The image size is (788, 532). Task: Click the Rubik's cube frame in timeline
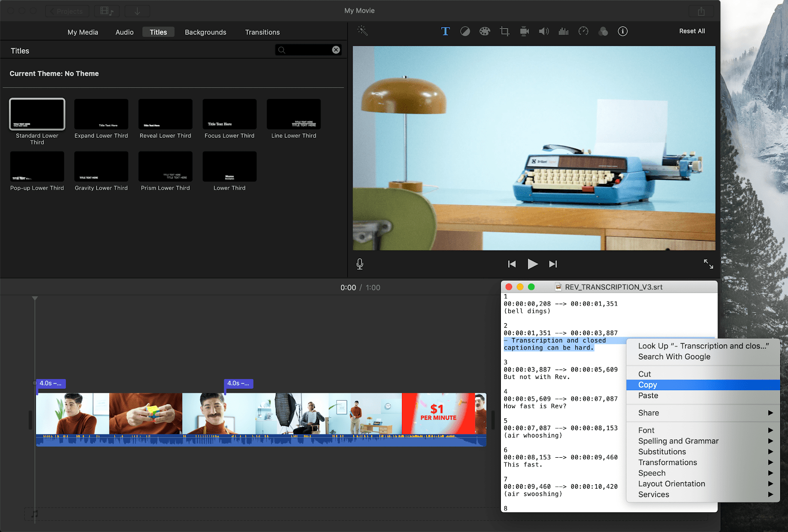coord(146,413)
